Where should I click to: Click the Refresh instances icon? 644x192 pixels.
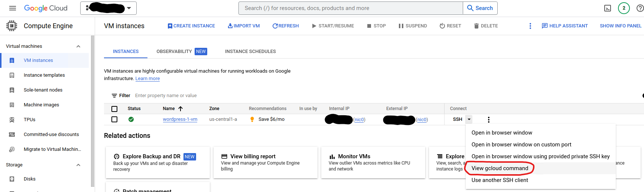[275, 26]
